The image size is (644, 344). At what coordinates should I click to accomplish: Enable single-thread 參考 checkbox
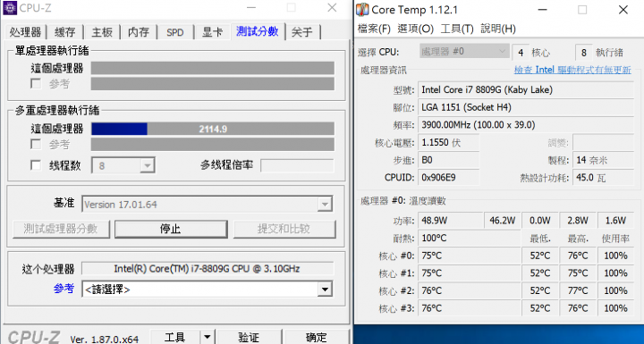click(36, 84)
